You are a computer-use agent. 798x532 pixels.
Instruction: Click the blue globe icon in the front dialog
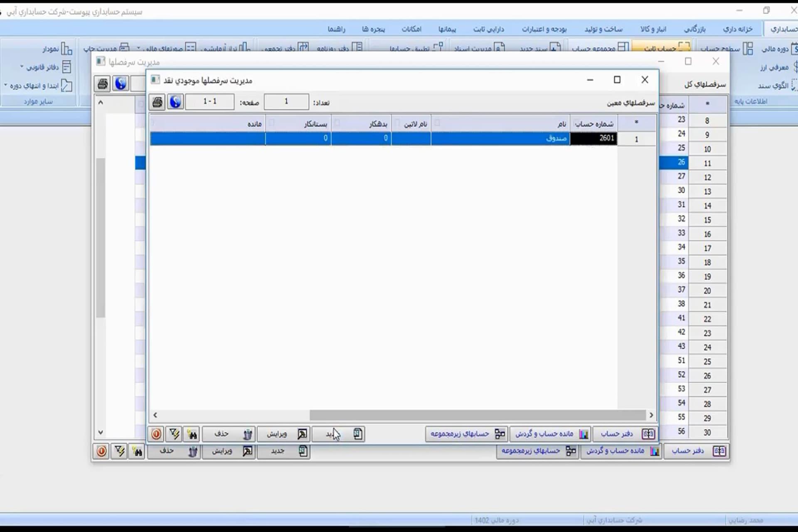click(175, 102)
